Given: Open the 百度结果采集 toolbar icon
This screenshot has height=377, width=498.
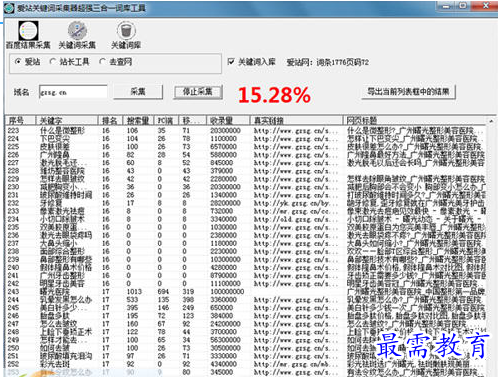Looking at the screenshot, I should coord(28,35).
